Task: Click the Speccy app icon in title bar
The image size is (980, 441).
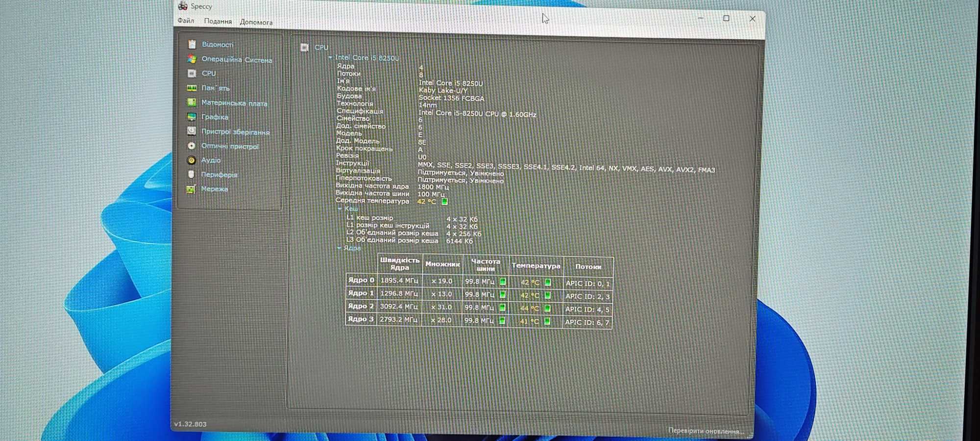Action: 183,6
